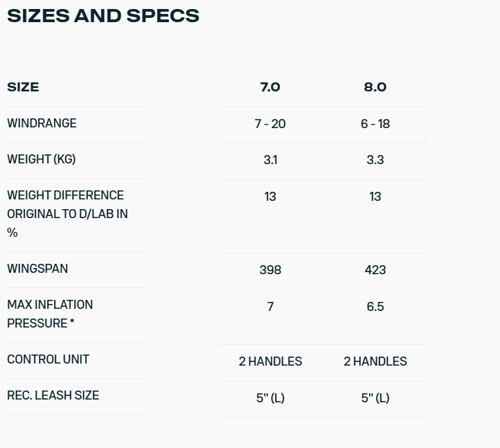Click the 423 wingspan value
Screen dimensions: 500x448
pos(375,270)
